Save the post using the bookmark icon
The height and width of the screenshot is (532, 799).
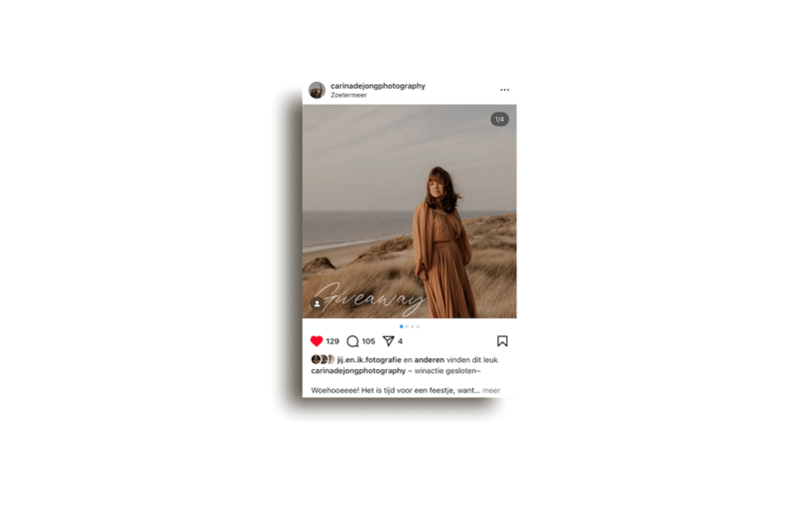[502, 341]
